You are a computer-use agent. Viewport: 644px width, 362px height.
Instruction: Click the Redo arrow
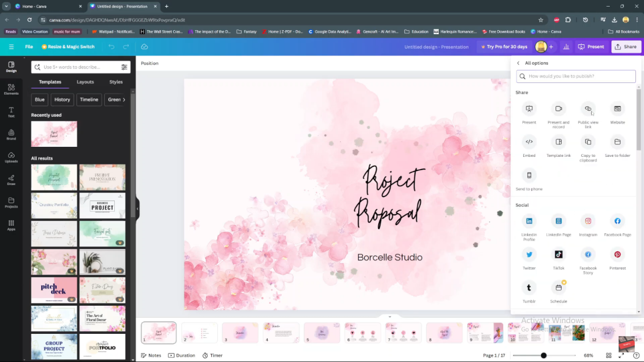(126, 47)
